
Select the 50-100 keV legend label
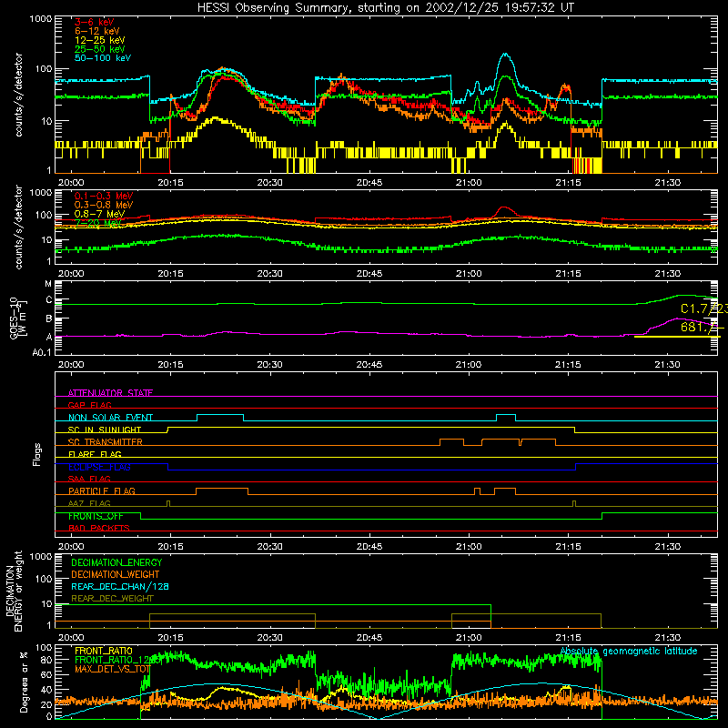[102, 58]
